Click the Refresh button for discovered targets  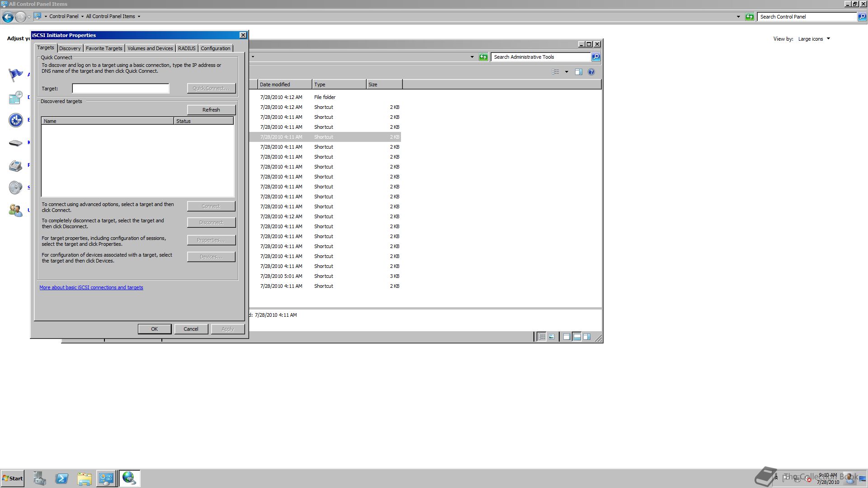211,110
